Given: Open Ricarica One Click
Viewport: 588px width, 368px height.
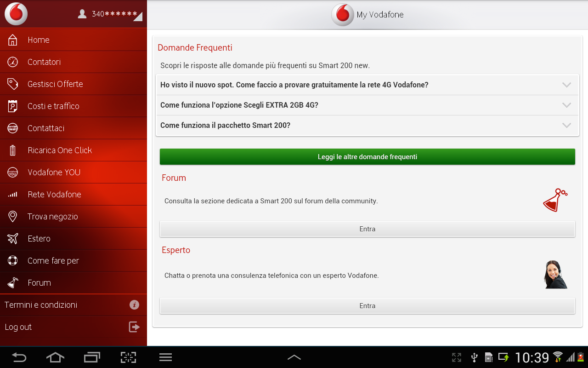Looking at the screenshot, I should tap(73, 150).
